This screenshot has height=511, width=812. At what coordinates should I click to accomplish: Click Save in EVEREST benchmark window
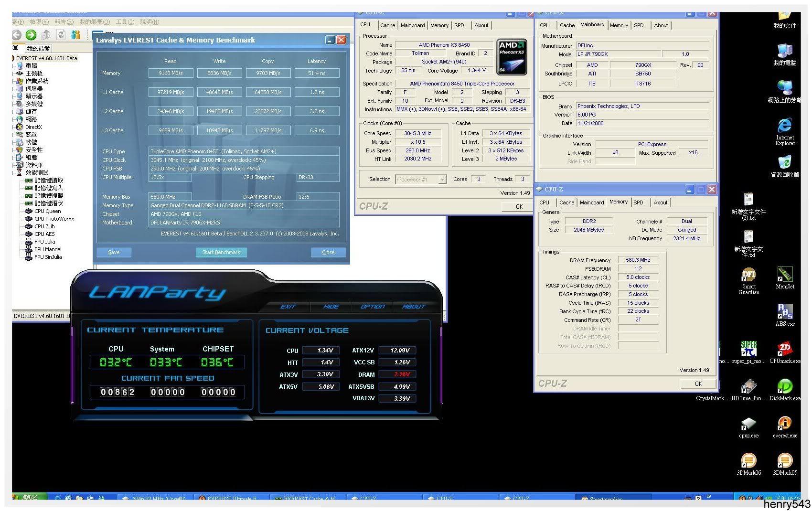[x=114, y=252]
